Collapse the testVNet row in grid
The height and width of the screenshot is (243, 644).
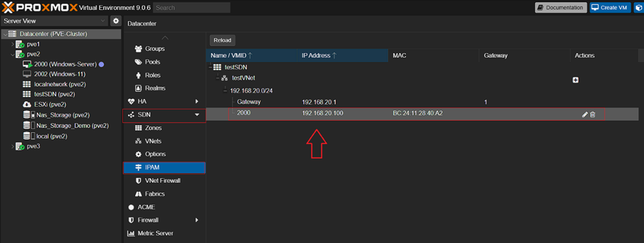[x=218, y=78]
